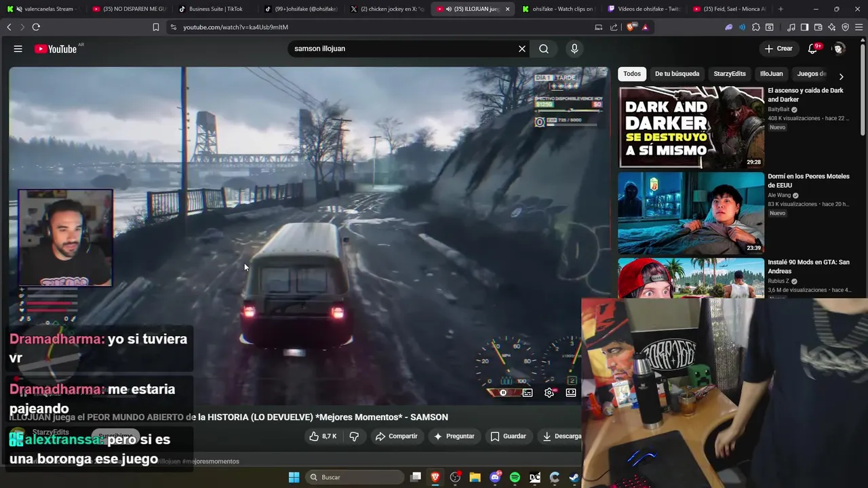Image resolution: width=868 pixels, height=488 pixels.
Task: Open a new browser tab
Action: tap(781, 9)
